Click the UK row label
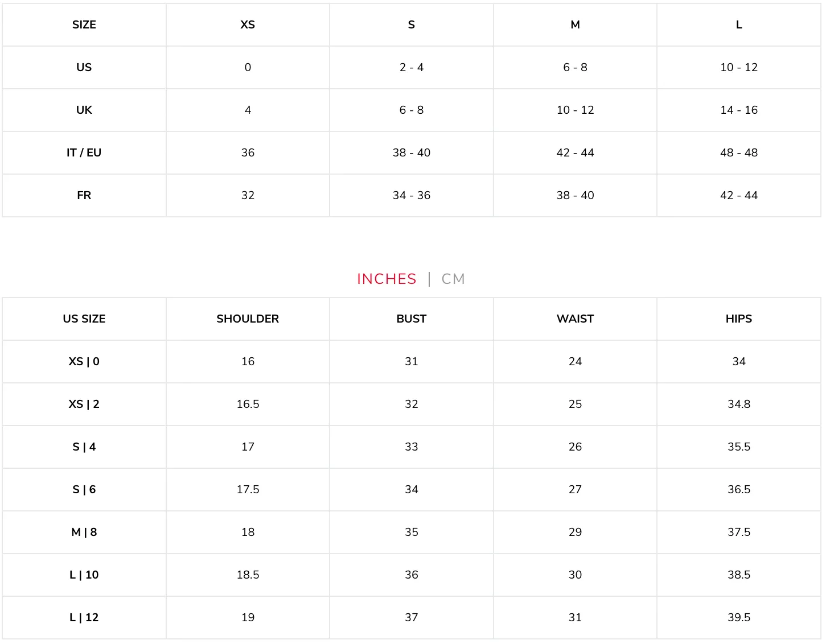The width and height of the screenshot is (830, 644). [x=84, y=110]
